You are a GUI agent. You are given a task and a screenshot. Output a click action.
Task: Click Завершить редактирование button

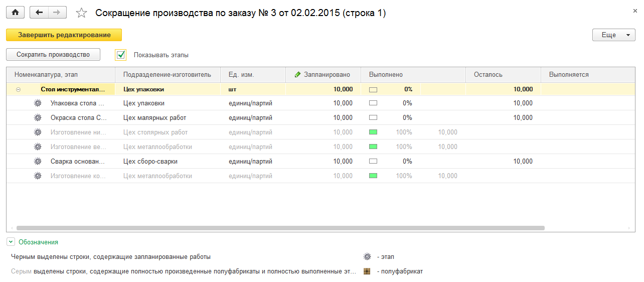pyautogui.click(x=64, y=35)
